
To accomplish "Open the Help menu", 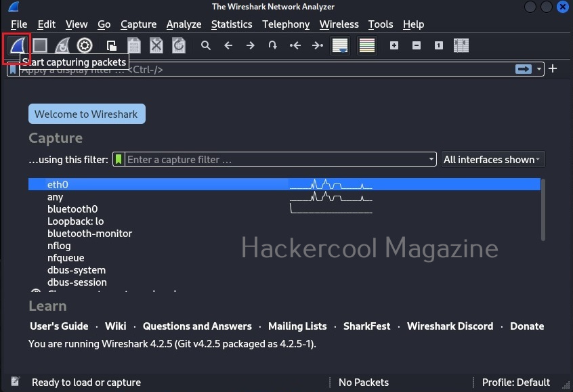I will tap(414, 24).
